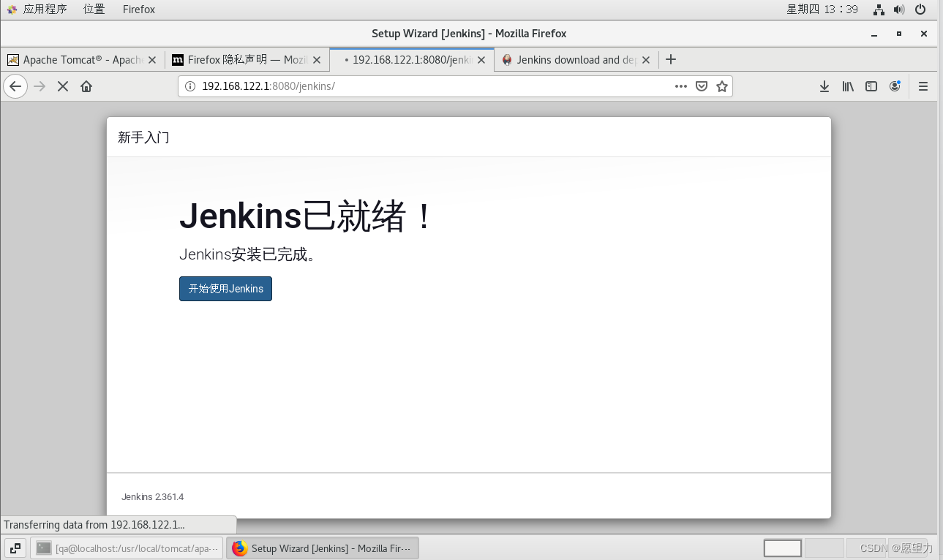Switch to Firefox 隐私声明 tab
The image size is (943, 560).
(x=247, y=60)
